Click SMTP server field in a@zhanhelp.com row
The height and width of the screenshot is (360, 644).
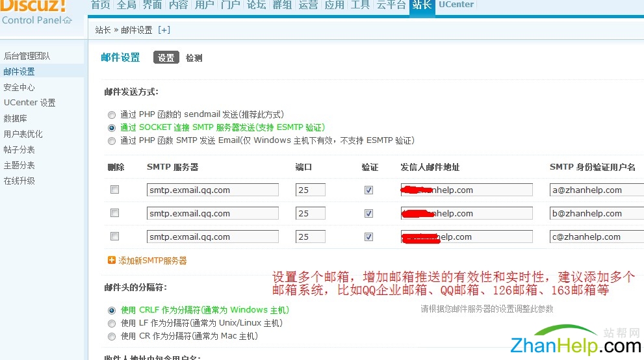213,190
